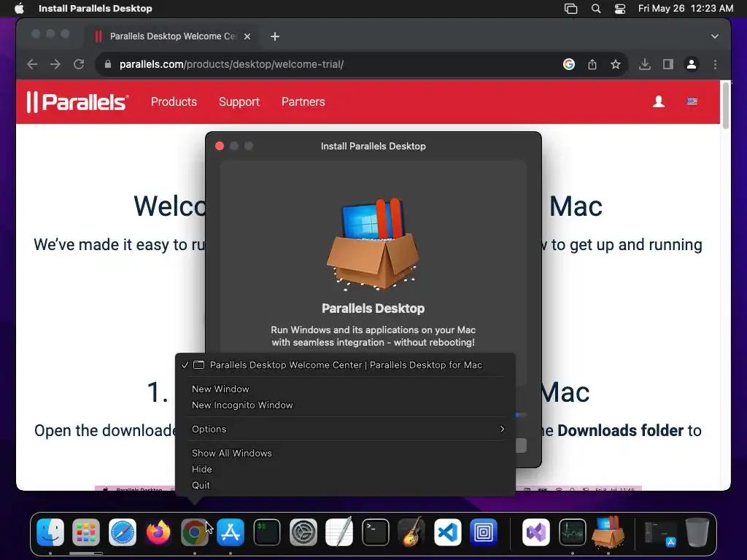Open purple Visual Studio in the Dock
Viewport: 747px width, 560px height.
point(536,532)
